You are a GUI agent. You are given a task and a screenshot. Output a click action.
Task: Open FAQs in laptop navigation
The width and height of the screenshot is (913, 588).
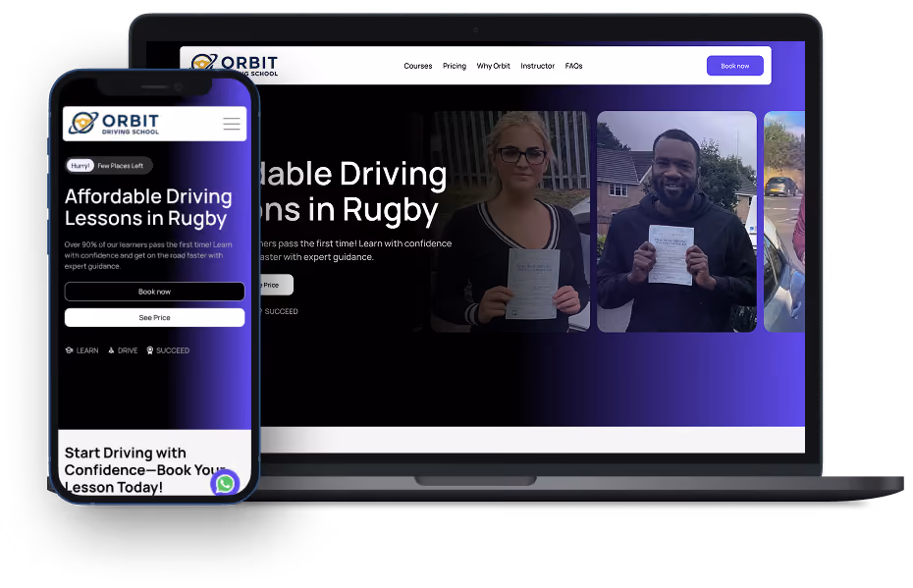pyautogui.click(x=573, y=66)
